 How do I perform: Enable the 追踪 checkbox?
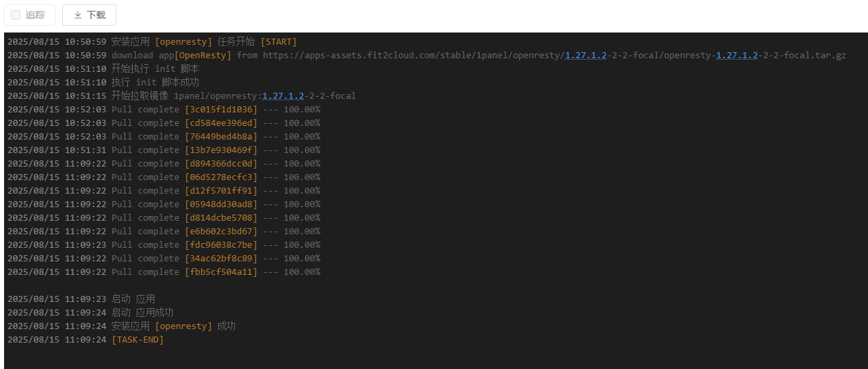coord(16,15)
